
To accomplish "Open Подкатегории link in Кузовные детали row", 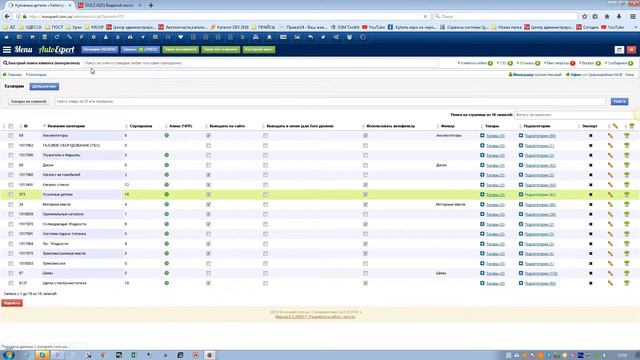I will coord(540,195).
